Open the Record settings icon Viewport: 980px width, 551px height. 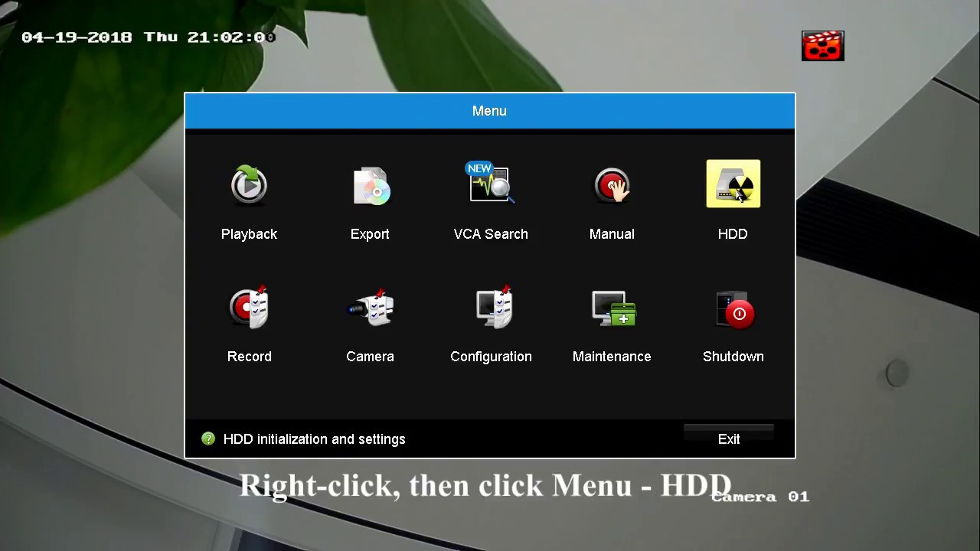(x=250, y=307)
